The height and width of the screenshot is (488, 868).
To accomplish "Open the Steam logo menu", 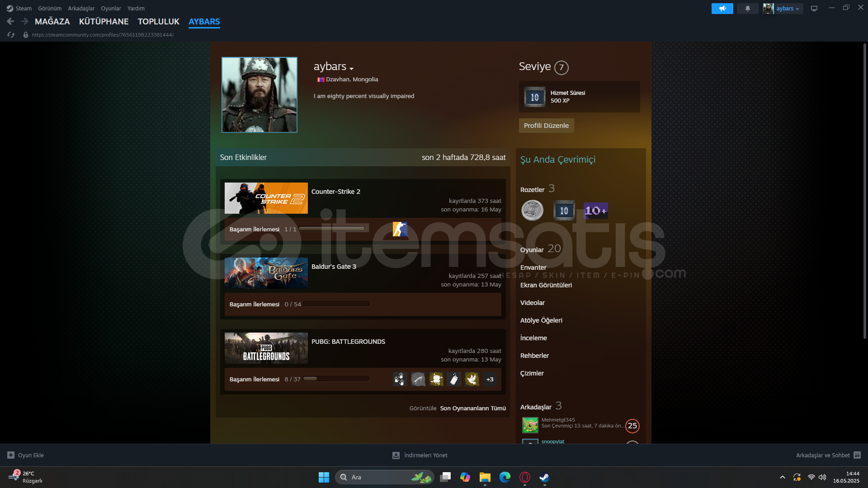I will click(19, 9).
